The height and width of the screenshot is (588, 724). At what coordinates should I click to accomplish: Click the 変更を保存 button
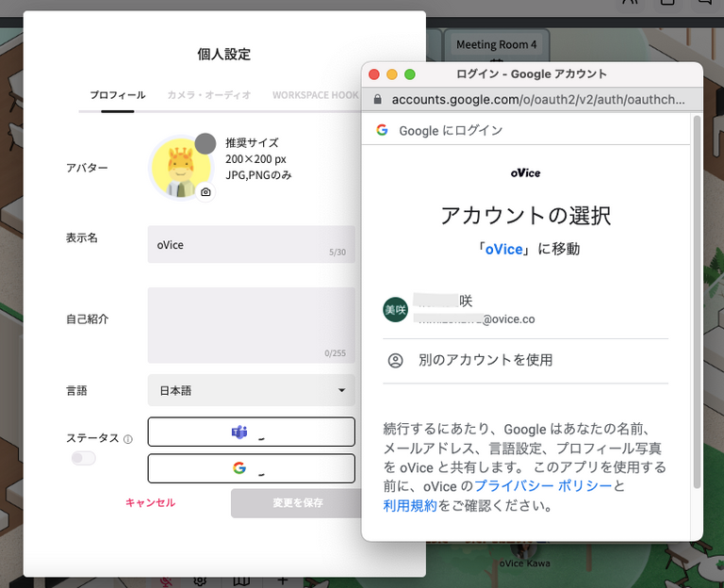click(296, 503)
